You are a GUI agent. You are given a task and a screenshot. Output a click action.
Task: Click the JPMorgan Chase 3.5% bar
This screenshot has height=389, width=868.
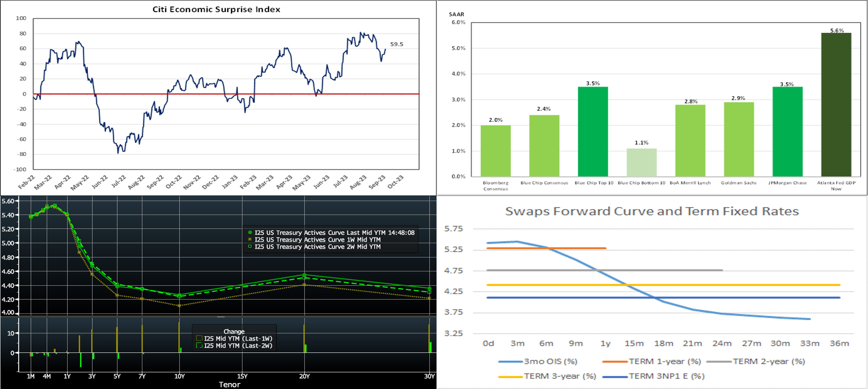pyautogui.click(x=787, y=132)
